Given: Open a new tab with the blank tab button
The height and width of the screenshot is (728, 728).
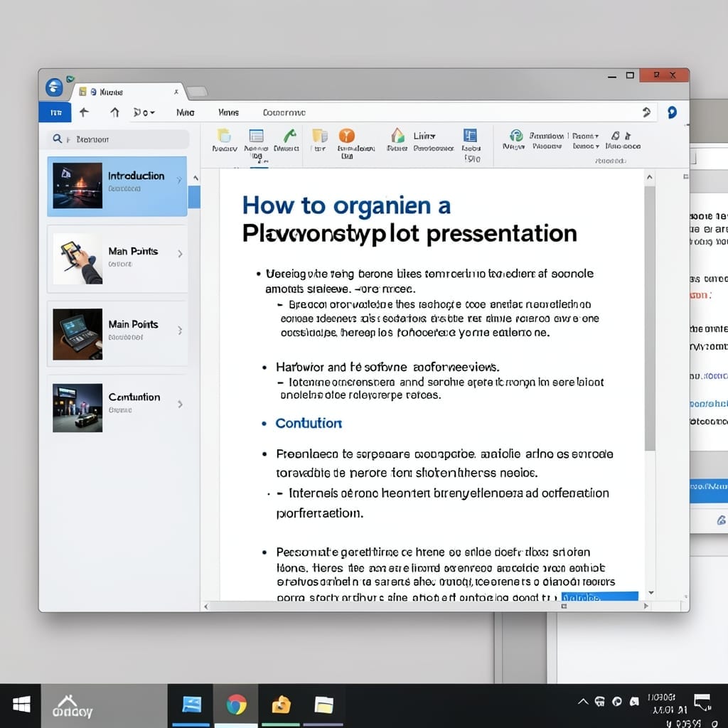Looking at the screenshot, I should [197, 92].
